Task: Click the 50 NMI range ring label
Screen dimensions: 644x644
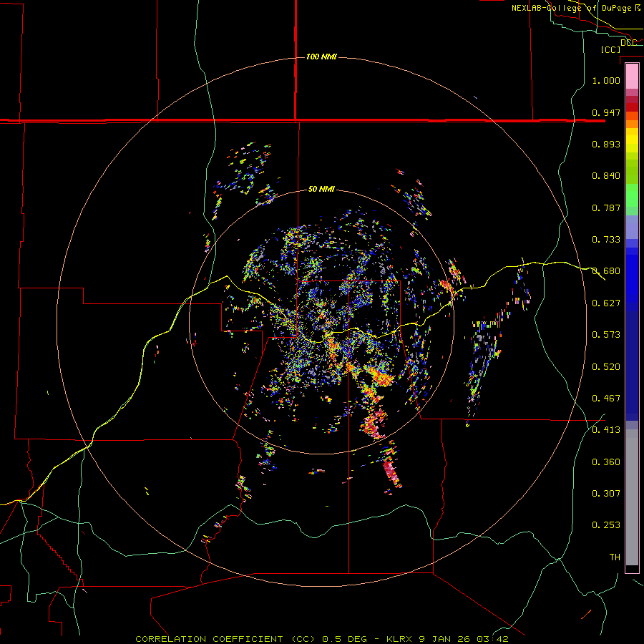Action: [321, 190]
